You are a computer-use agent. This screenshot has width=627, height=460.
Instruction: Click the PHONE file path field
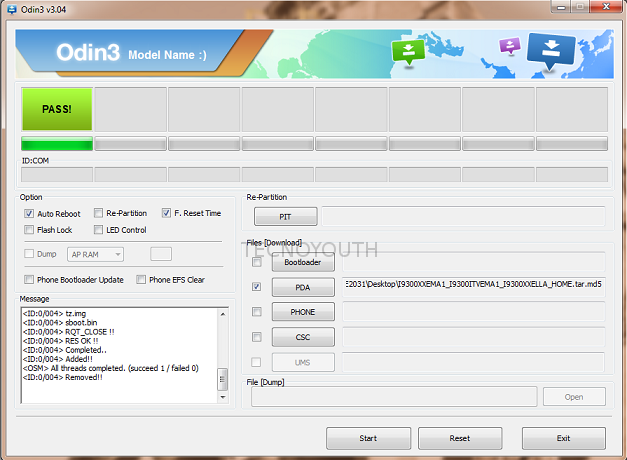[474, 312]
